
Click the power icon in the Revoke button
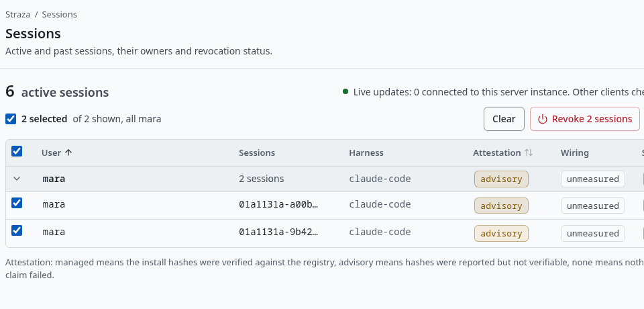(543, 119)
